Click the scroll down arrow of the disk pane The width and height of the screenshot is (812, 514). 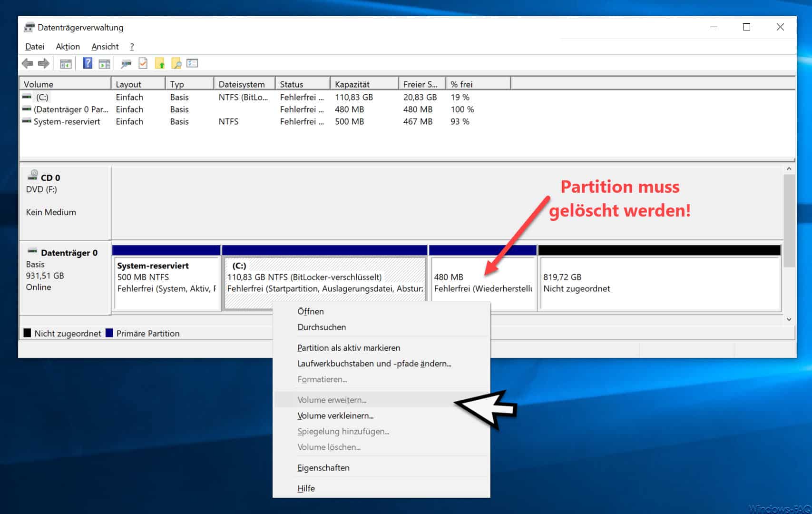[789, 319]
